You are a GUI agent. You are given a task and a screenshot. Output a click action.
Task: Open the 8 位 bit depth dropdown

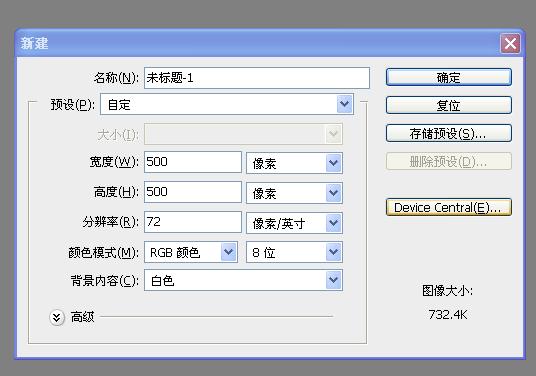pyautogui.click(x=294, y=252)
